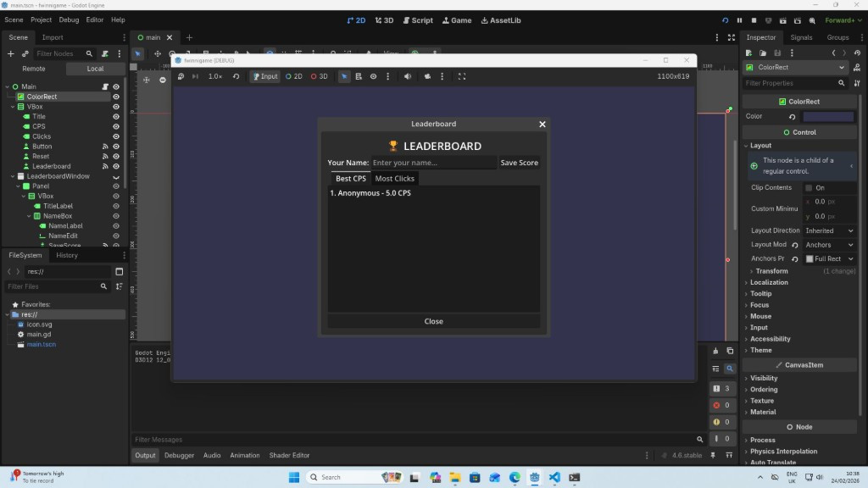868x488 pixels.
Task: Pause the running project
Action: (739, 20)
